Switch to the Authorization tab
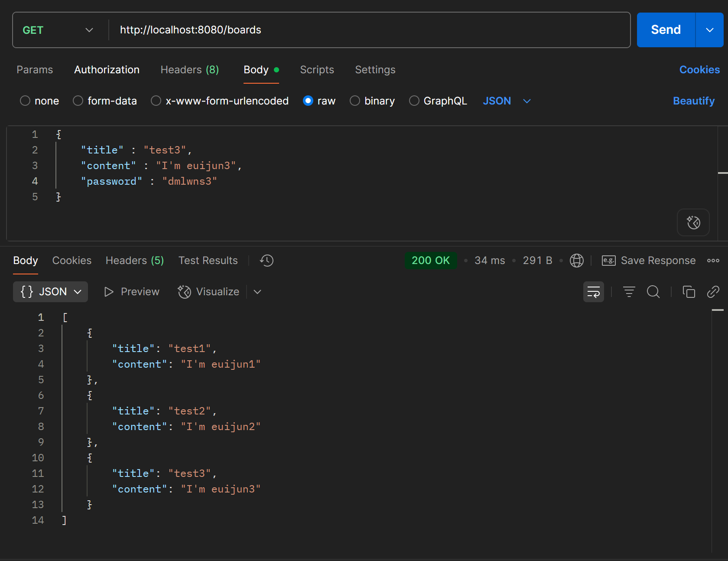728x561 pixels. coord(107,70)
